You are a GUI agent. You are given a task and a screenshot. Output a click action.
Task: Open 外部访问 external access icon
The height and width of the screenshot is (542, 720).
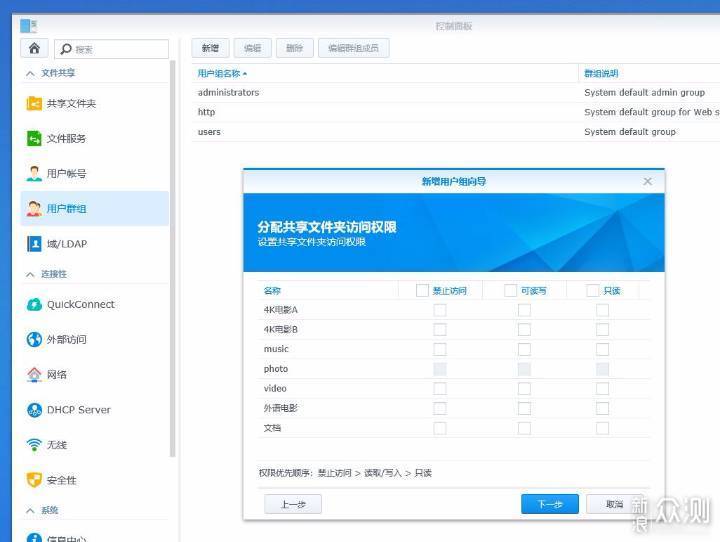point(34,339)
